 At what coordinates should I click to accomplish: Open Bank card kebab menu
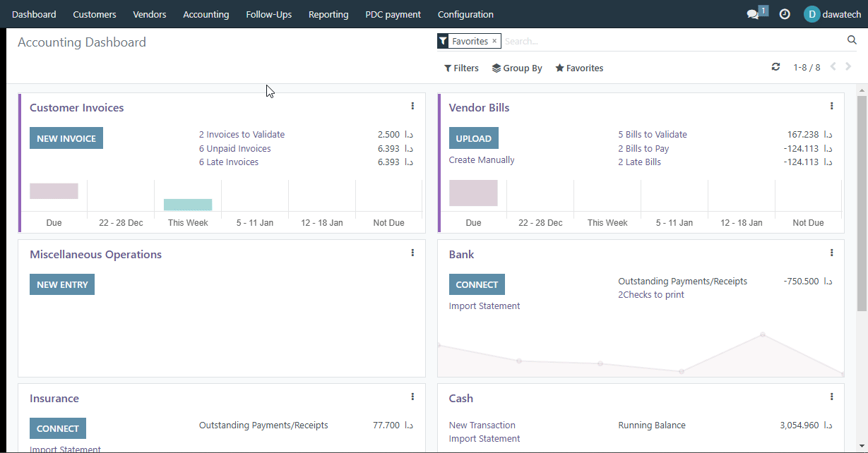(x=831, y=253)
